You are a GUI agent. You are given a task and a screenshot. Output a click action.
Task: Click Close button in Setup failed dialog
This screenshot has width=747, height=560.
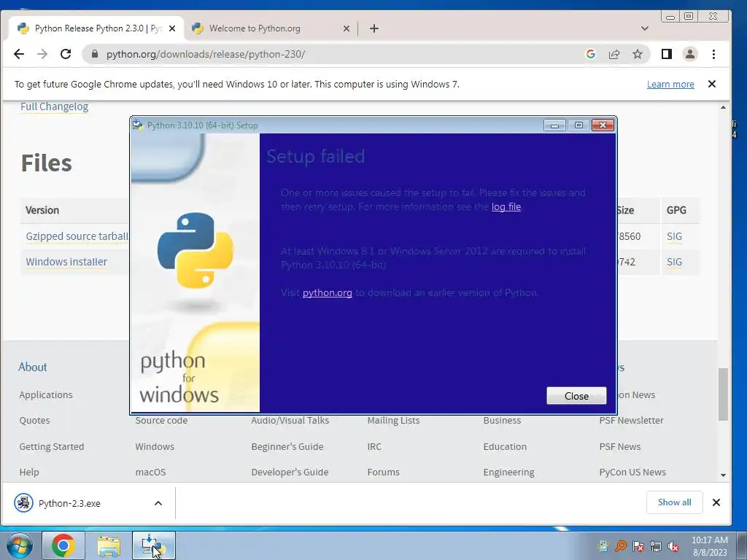click(x=576, y=396)
